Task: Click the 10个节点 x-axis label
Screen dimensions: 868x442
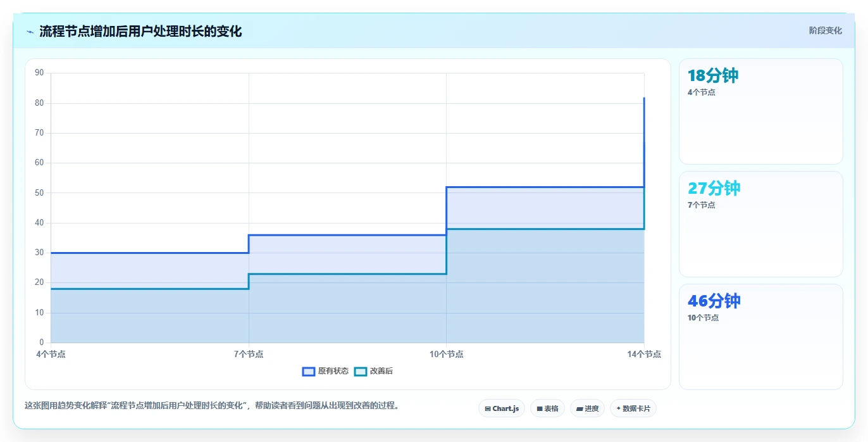Action: (446, 354)
